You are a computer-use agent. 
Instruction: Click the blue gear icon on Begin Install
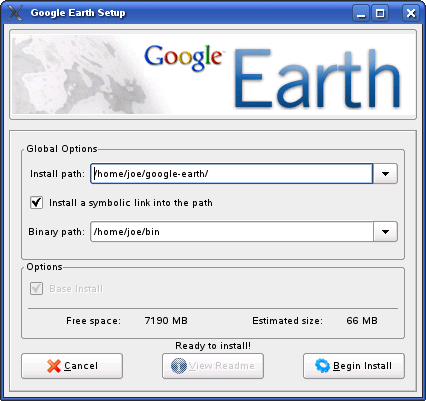point(322,366)
